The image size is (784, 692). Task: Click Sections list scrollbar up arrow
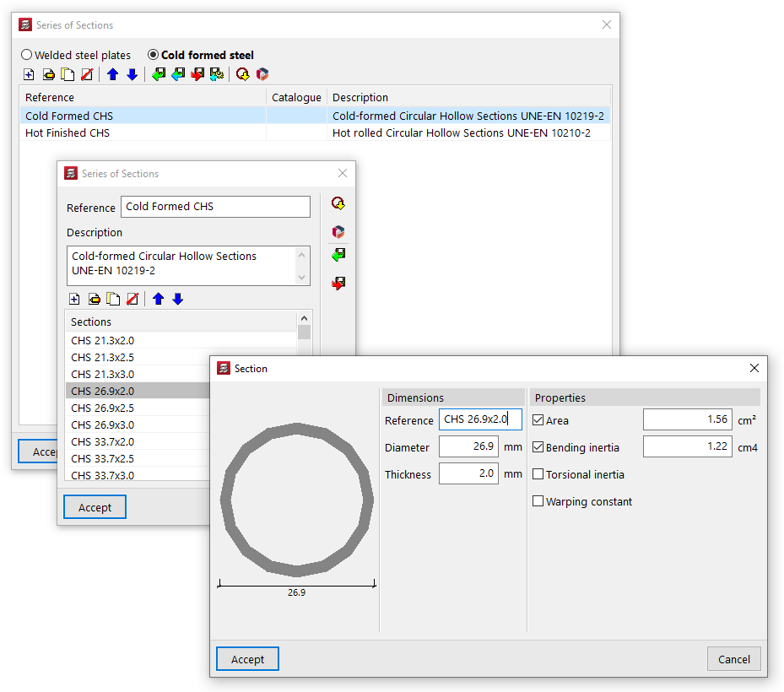point(304,318)
